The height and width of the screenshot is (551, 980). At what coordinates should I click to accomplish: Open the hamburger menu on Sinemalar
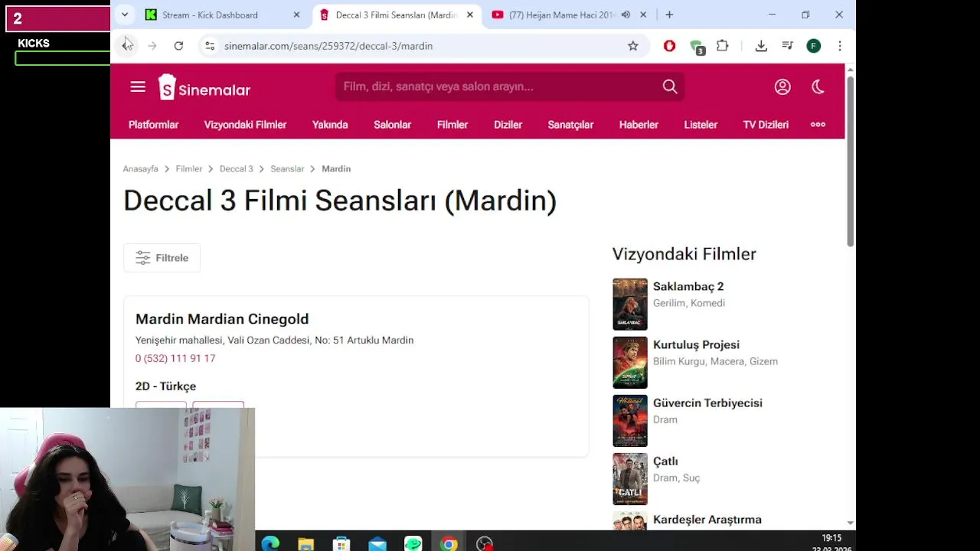138,87
